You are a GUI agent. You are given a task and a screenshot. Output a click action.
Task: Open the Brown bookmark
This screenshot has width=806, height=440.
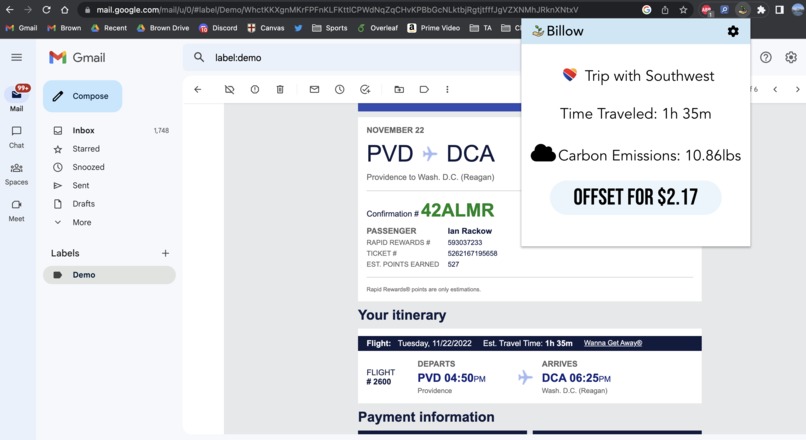point(64,28)
